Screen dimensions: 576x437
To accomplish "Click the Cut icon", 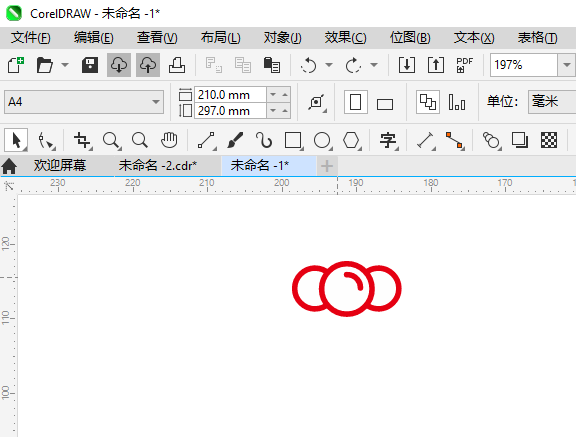I will tap(213, 65).
